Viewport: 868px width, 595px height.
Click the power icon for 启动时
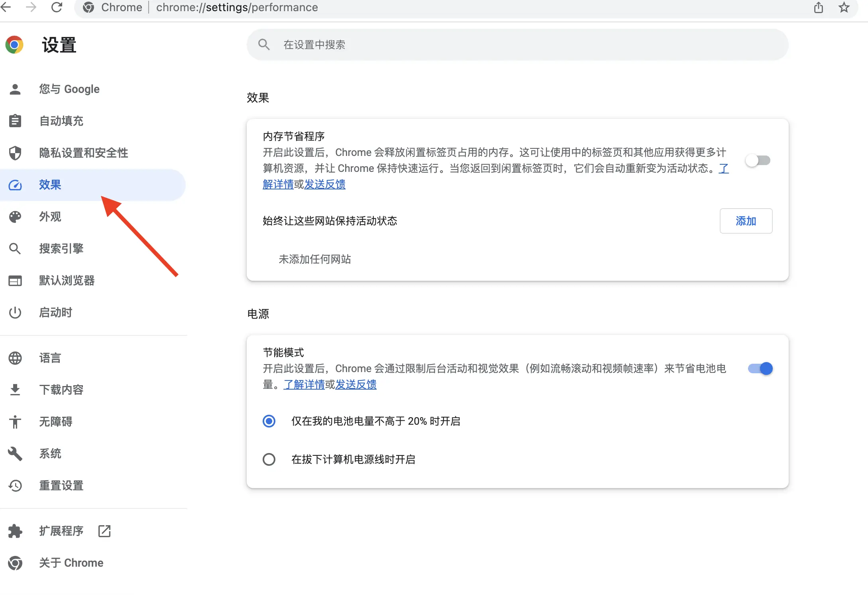[15, 312]
